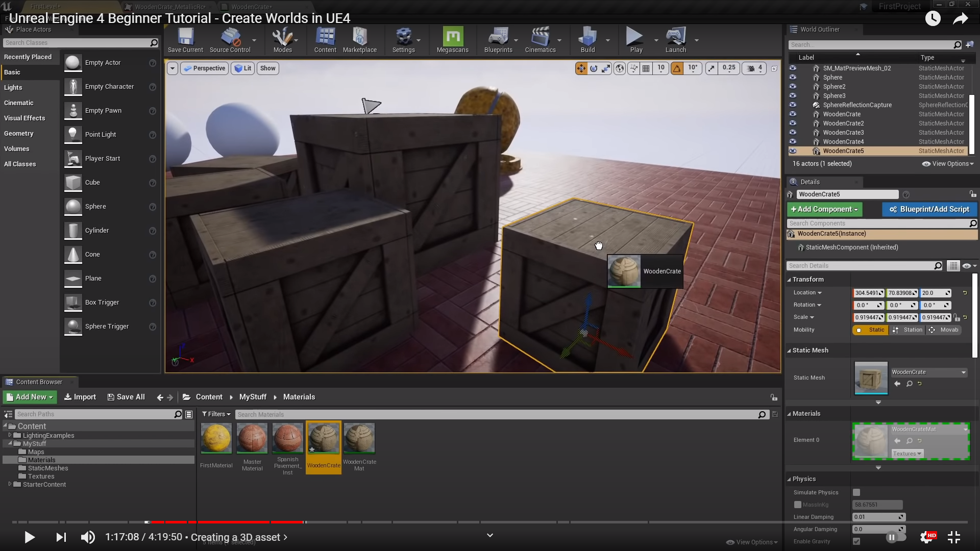This screenshot has width=980, height=551.
Task: Set Mobility to Static
Action: (x=871, y=330)
